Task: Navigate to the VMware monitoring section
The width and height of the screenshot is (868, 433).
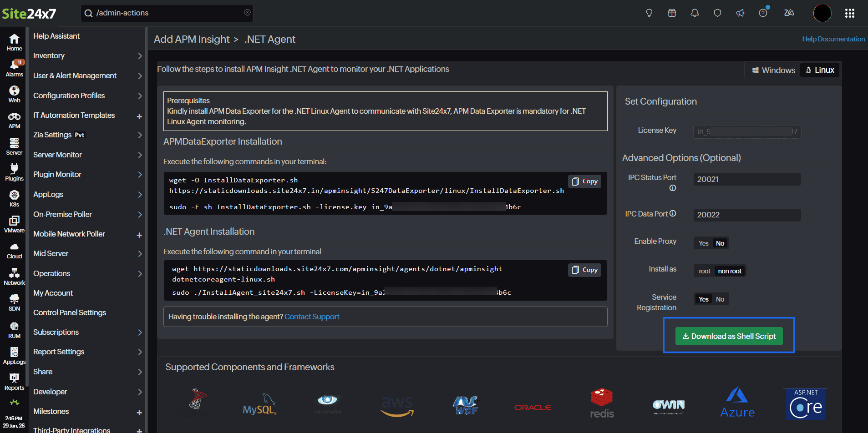Action: coord(14,223)
